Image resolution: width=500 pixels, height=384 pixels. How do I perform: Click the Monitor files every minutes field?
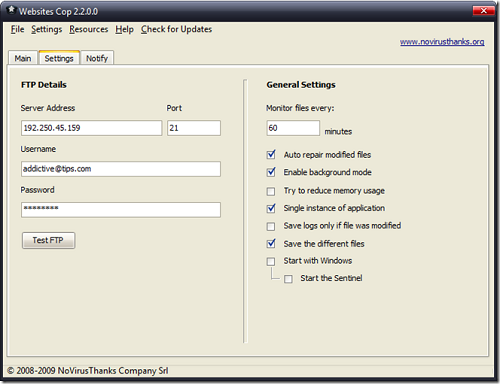pyautogui.click(x=293, y=128)
